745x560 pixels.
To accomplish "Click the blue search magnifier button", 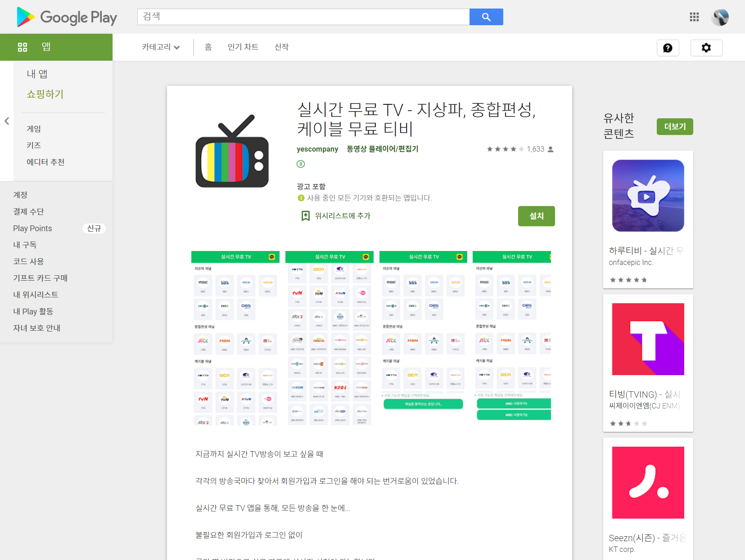I will point(486,17).
